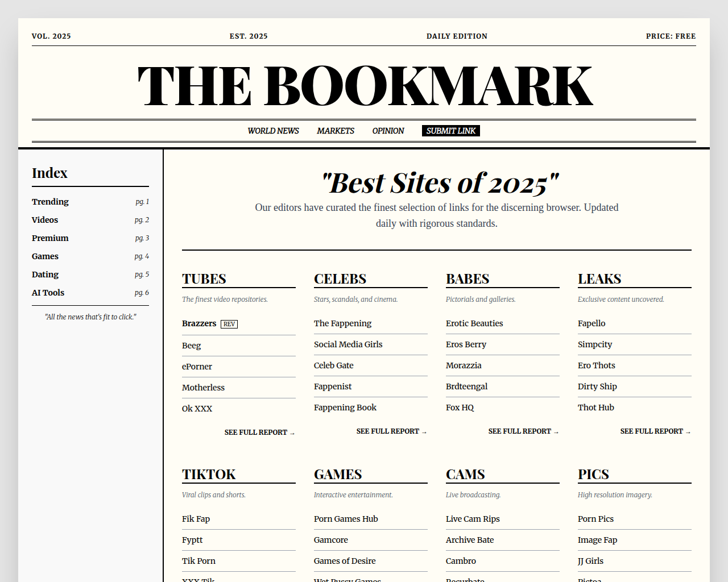Open the Submit Link page

click(x=450, y=131)
